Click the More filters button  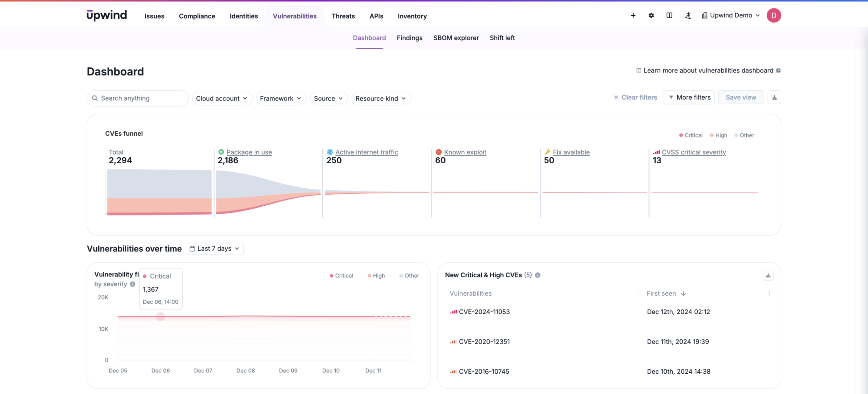pyautogui.click(x=689, y=98)
